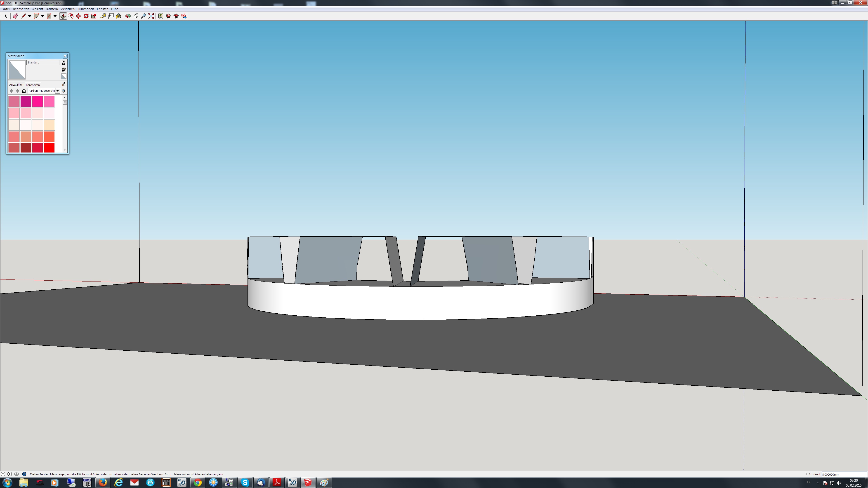Viewport: 868px width, 488px height.
Task: Click the materials home button
Action: [x=24, y=91]
